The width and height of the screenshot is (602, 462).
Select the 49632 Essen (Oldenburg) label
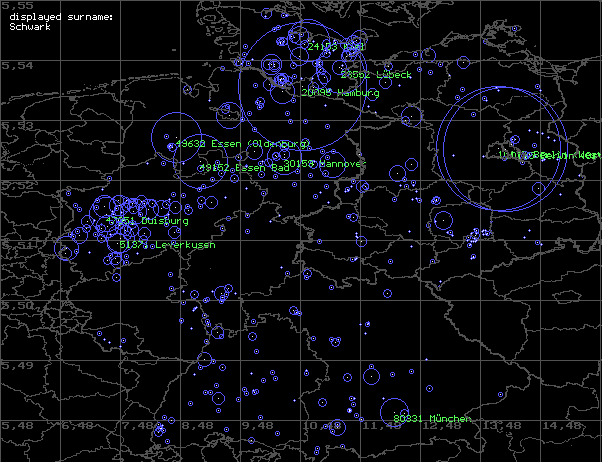230,144
